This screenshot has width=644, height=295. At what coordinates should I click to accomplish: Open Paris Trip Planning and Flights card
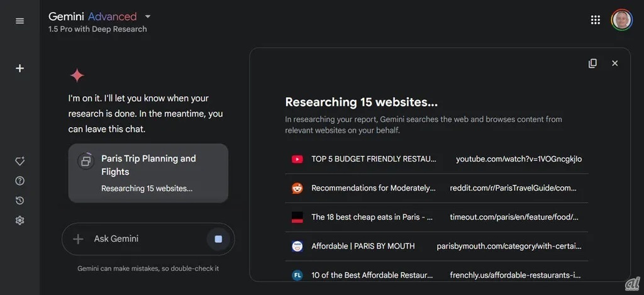(148, 173)
